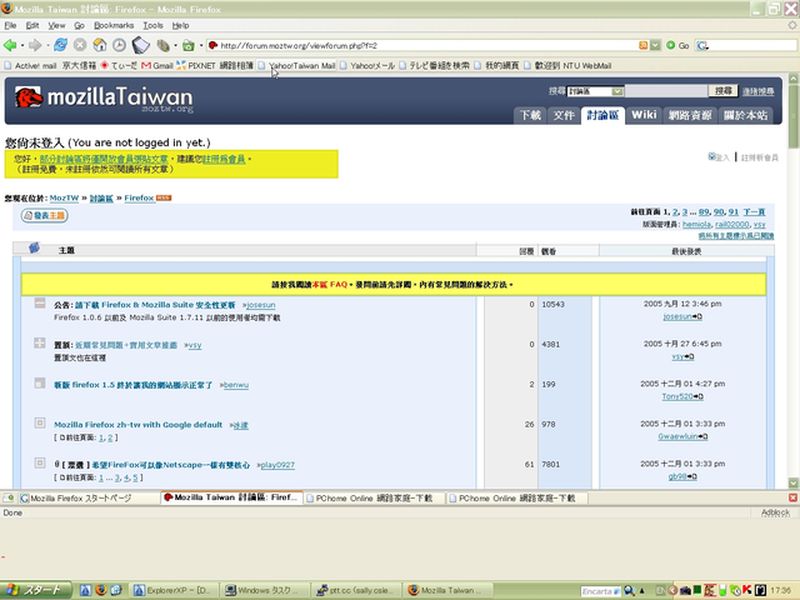Open the Help menu

tap(181, 25)
